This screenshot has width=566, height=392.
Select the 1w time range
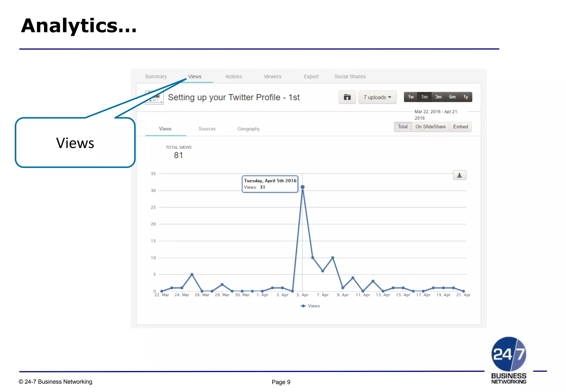pos(411,97)
